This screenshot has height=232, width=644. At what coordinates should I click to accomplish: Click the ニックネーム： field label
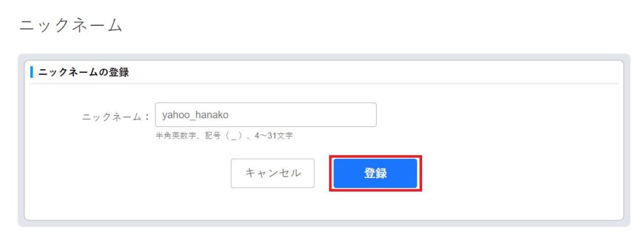[x=116, y=116]
